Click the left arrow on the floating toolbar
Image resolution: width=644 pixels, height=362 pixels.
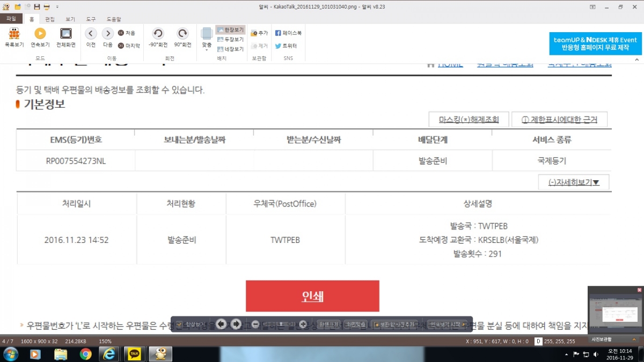222,324
